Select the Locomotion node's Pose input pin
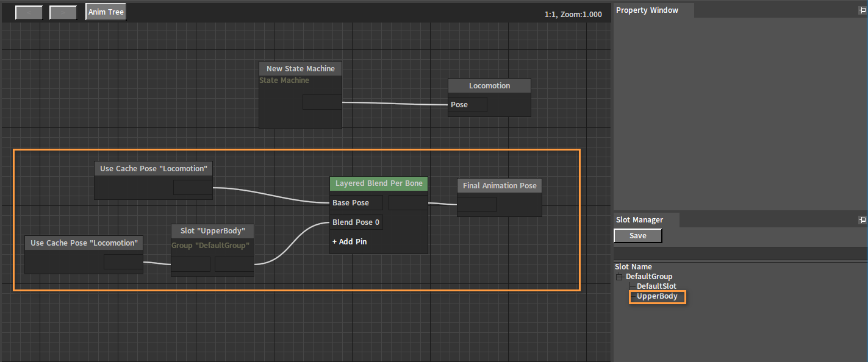This screenshot has height=362, width=868. pyautogui.click(x=468, y=105)
